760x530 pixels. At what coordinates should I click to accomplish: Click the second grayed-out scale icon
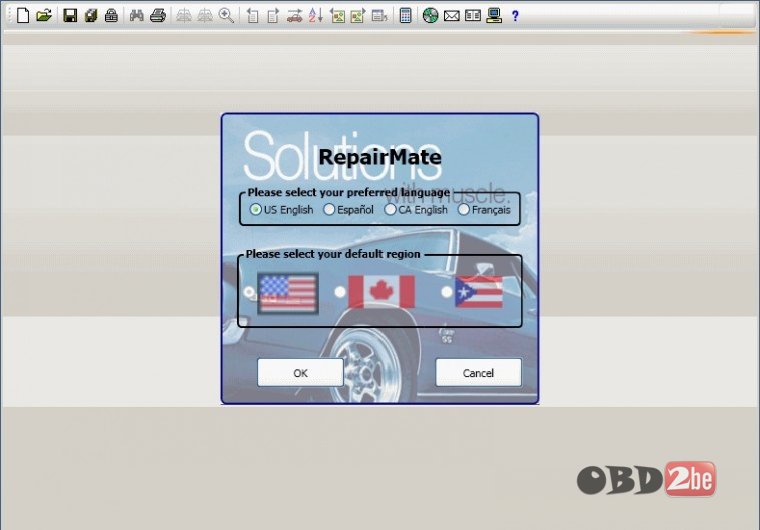pyautogui.click(x=205, y=16)
